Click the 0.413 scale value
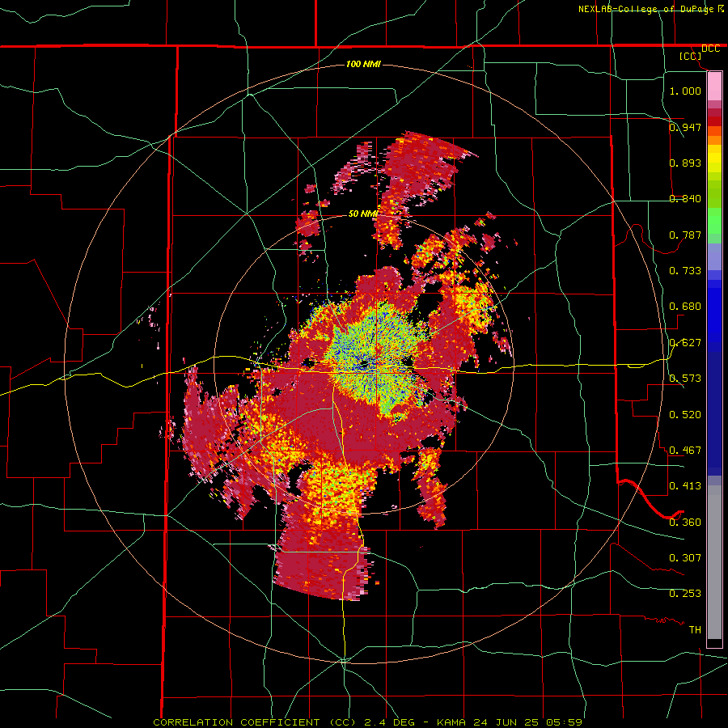This screenshot has width=728, height=728. click(x=685, y=486)
